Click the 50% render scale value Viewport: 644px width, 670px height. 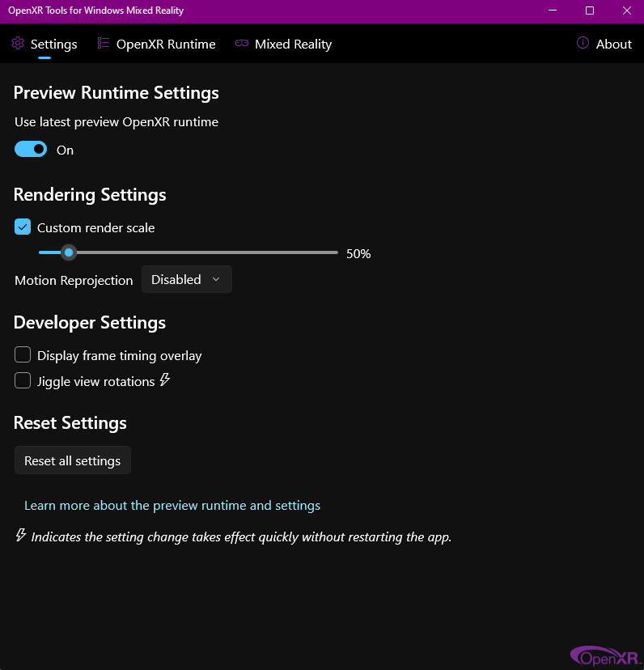coord(358,254)
